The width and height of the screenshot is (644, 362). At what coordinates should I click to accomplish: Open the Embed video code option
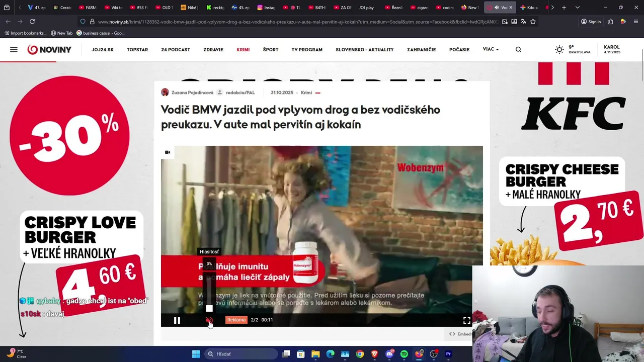460,334
